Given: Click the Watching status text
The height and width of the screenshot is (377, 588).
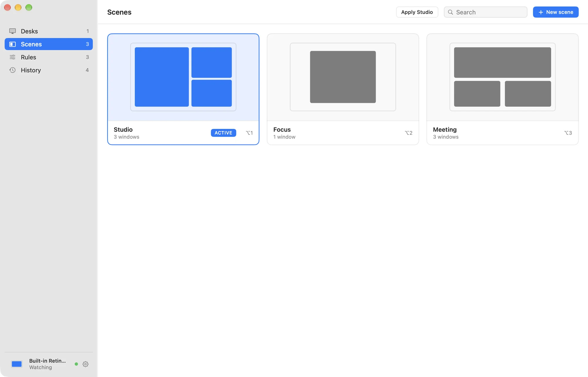Looking at the screenshot, I should point(41,367).
